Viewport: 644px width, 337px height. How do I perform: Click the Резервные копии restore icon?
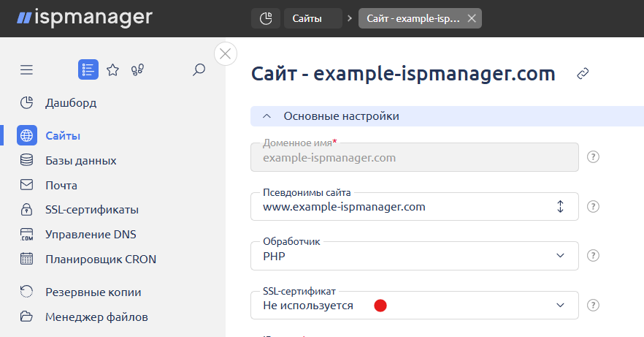27,292
